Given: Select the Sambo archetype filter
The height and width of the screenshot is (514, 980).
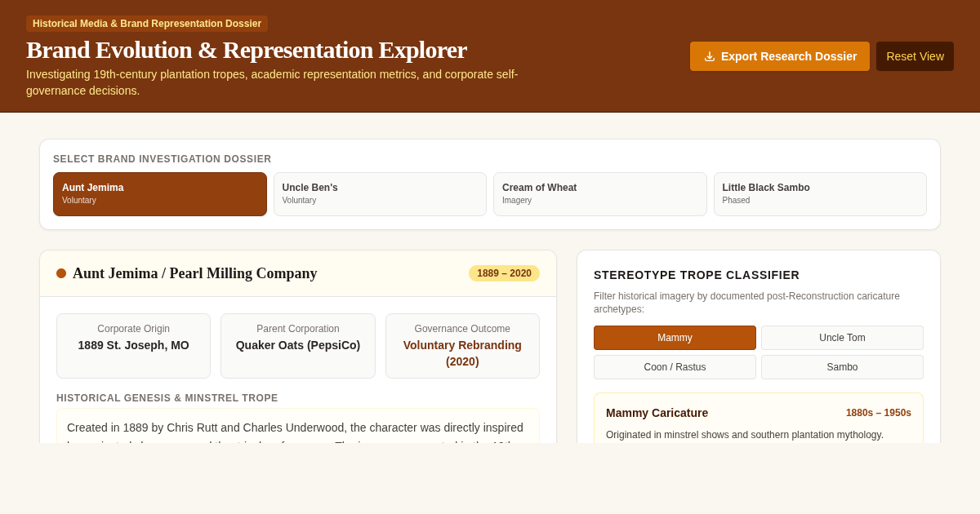Looking at the screenshot, I should [842, 367].
